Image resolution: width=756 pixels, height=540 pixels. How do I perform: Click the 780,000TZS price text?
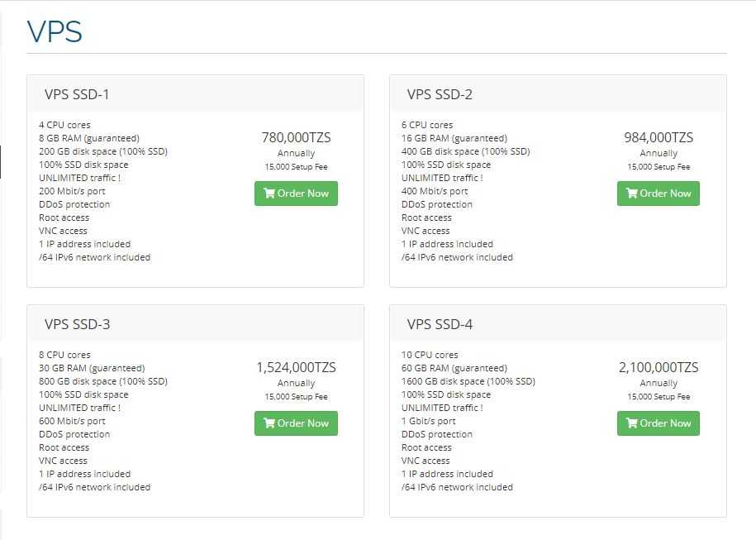[x=296, y=137]
